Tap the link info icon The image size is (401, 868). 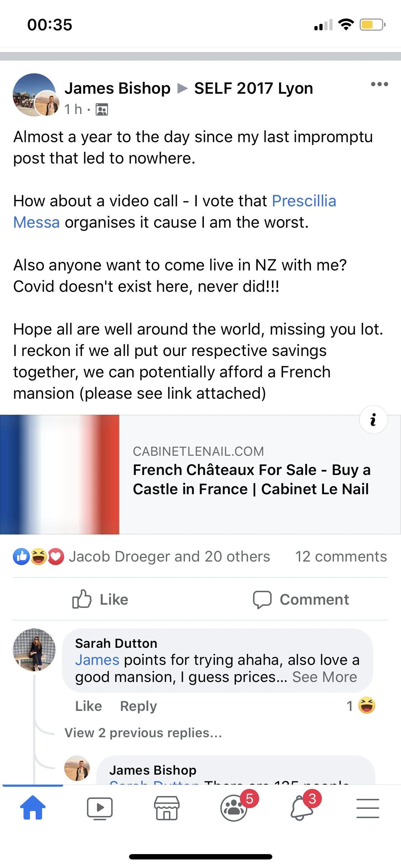coord(373,420)
